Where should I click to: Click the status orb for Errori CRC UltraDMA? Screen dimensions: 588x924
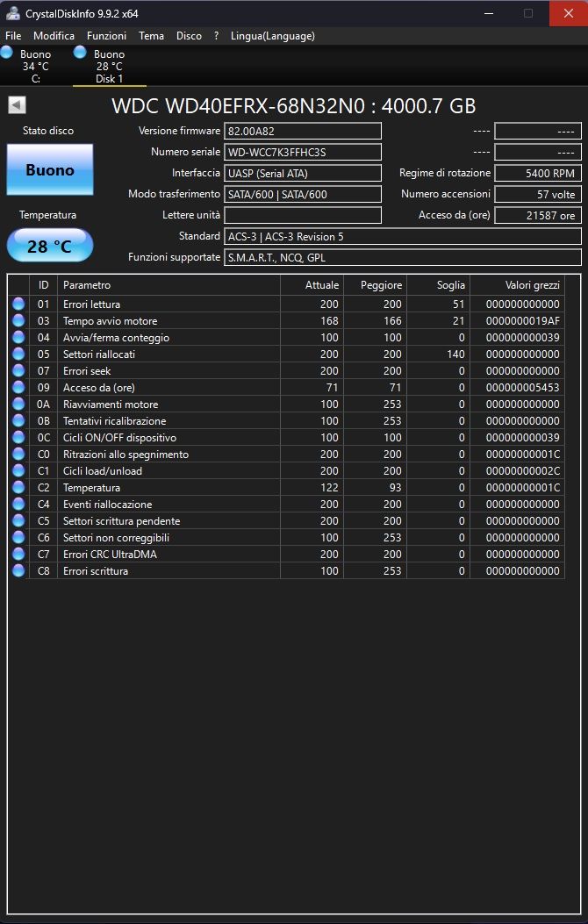[x=18, y=554]
